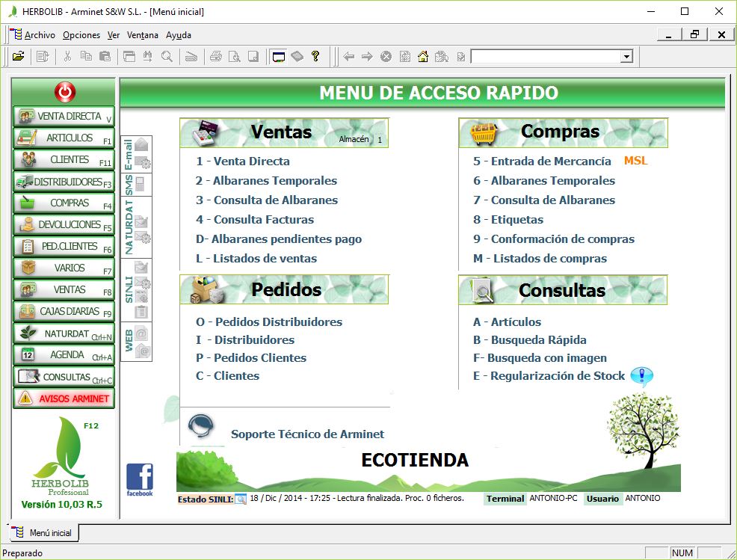Open NATURDAT sidebar button

[x=64, y=333]
